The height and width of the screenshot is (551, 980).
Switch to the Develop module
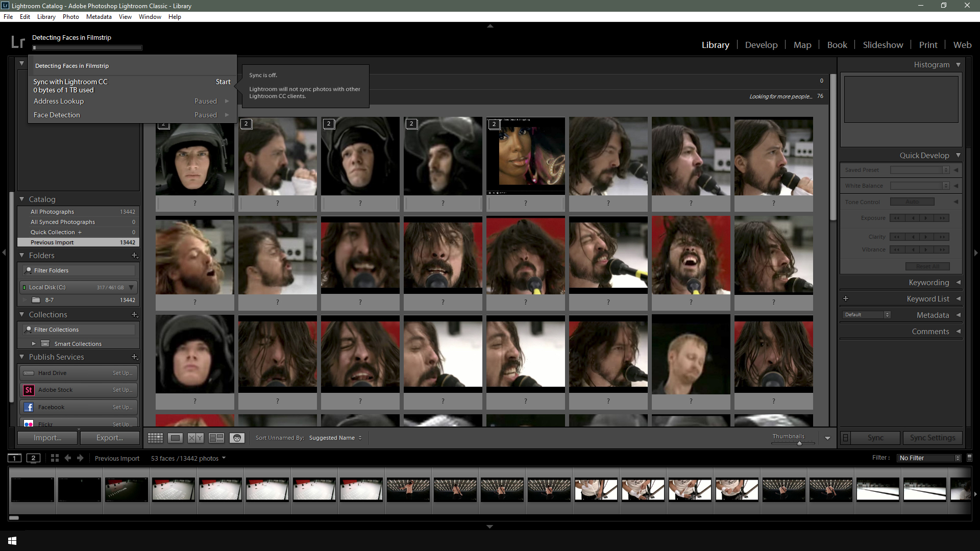pyautogui.click(x=761, y=45)
